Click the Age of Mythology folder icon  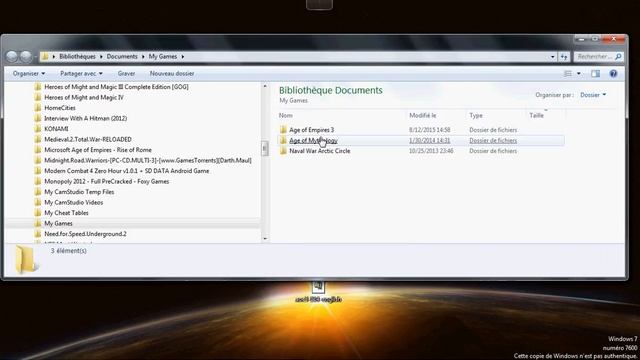click(x=283, y=140)
